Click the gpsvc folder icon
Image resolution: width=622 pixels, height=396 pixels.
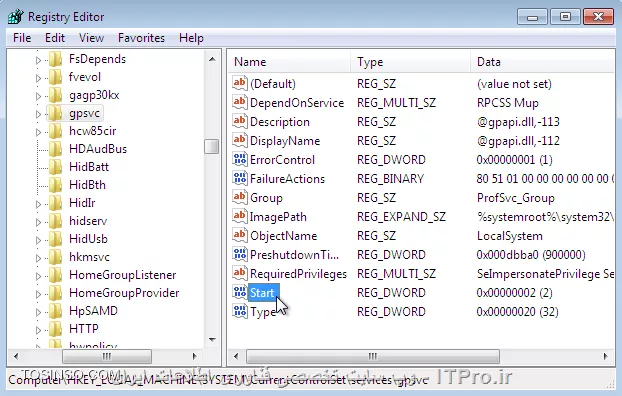pyautogui.click(x=56, y=113)
